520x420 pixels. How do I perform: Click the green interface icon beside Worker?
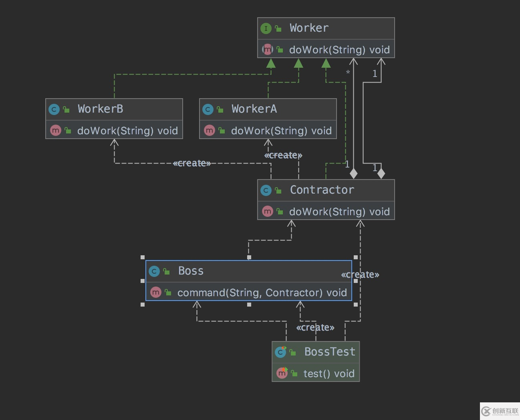(266, 28)
